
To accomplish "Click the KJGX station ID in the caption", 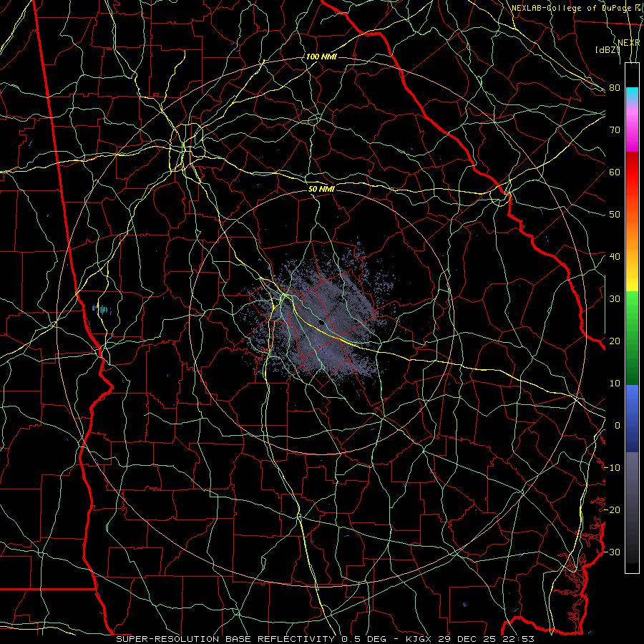I will (x=419, y=639).
